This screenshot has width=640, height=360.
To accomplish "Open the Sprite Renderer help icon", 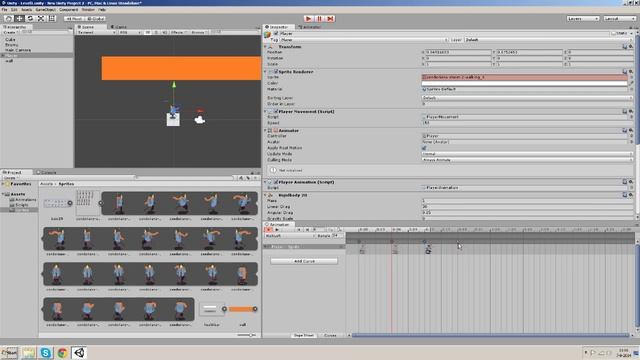I will pos(624,72).
